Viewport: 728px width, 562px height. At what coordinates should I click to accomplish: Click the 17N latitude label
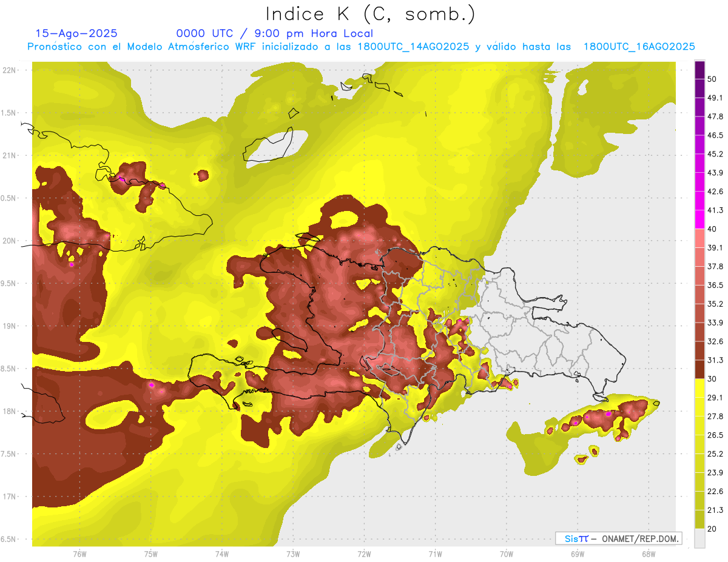9,497
